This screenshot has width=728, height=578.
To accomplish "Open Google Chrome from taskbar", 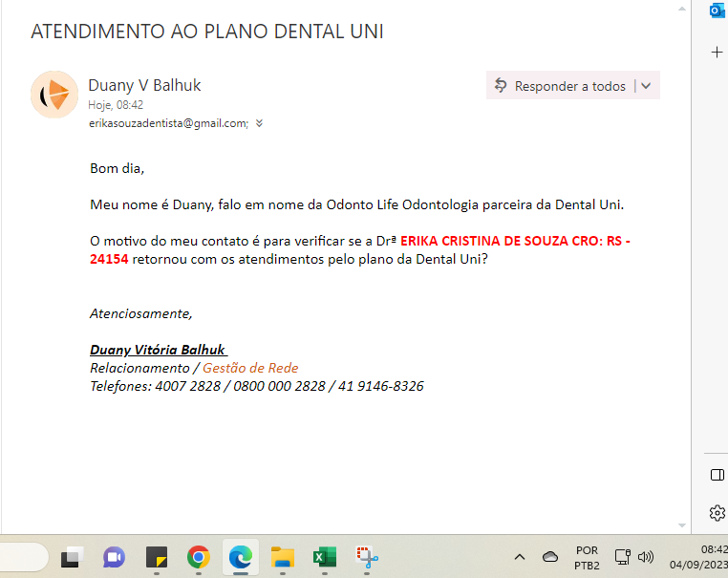I will coord(199,557).
